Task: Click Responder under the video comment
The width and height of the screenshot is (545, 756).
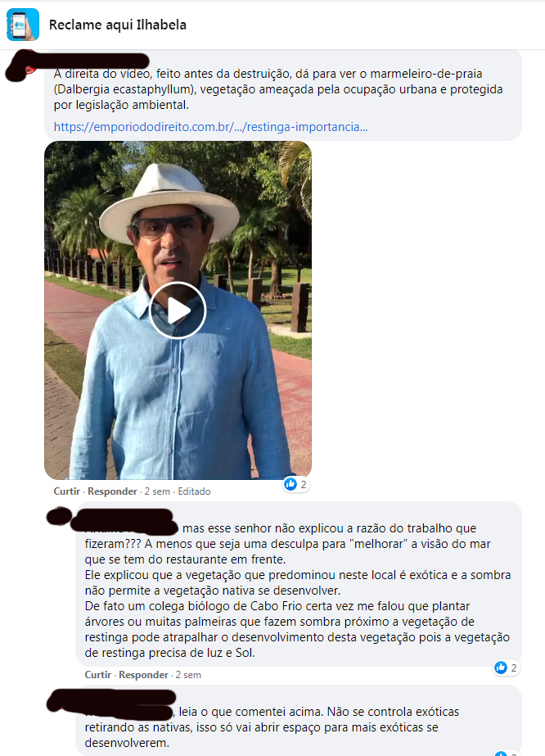Action: click(x=112, y=491)
